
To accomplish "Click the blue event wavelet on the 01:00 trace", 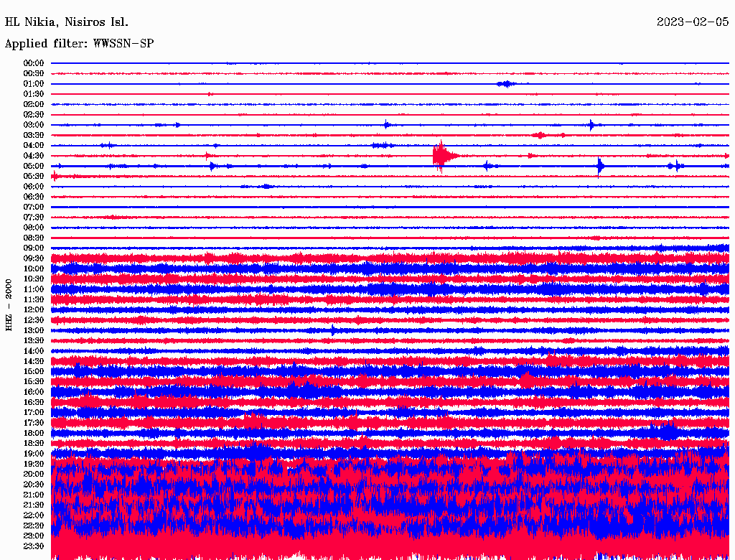I will tap(506, 84).
